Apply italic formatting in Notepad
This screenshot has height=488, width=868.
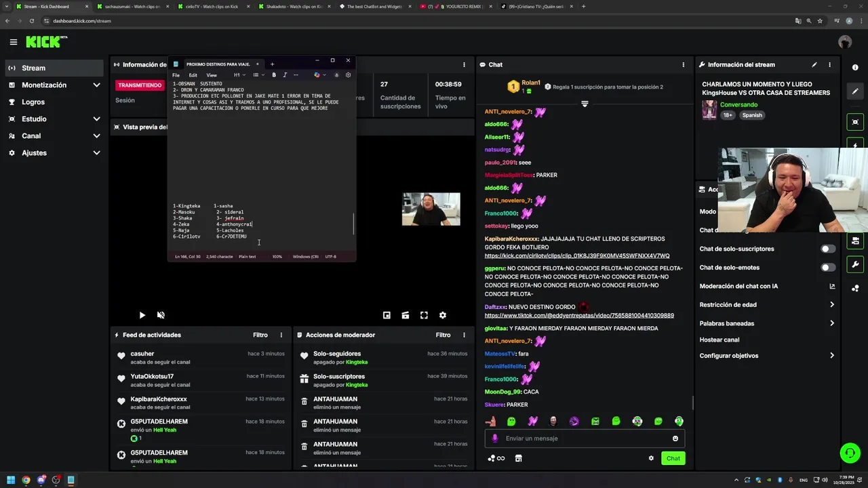tap(285, 75)
